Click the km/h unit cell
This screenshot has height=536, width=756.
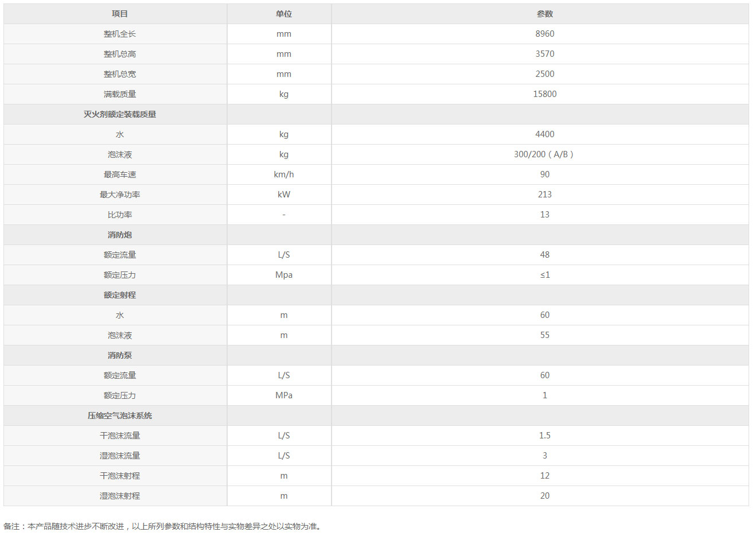284,174
